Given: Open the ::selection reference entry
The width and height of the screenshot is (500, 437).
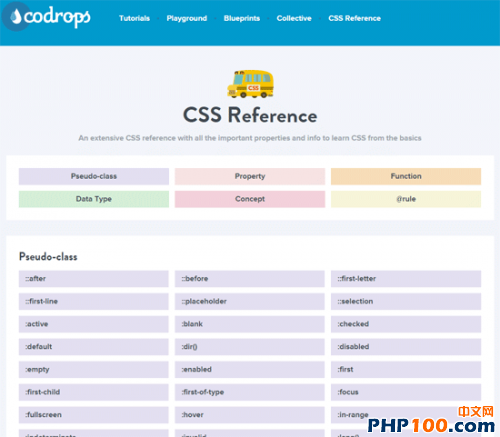Looking at the screenshot, I should click(406, 301).
